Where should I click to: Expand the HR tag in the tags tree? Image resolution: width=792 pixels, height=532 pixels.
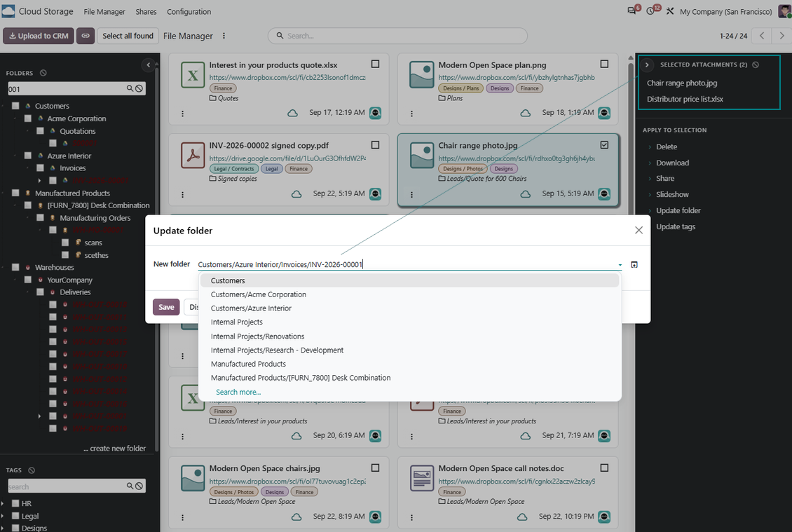(x=3, y=504)
